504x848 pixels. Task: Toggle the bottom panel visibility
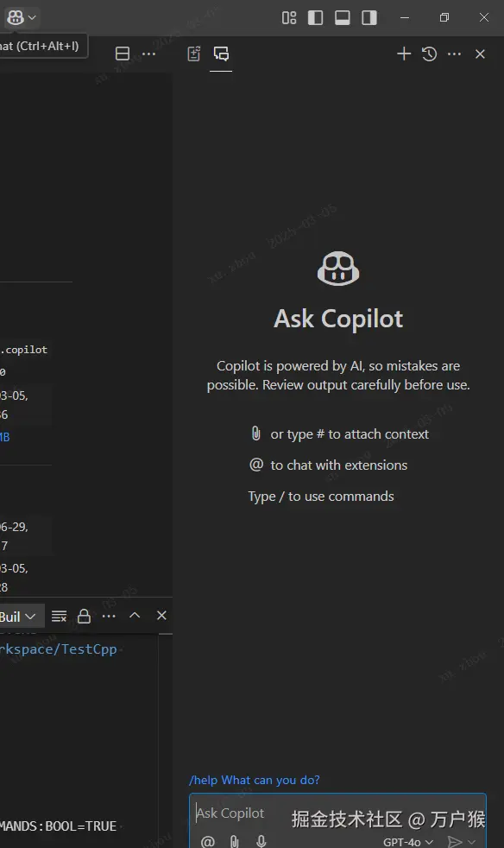[x=343, y=18]
